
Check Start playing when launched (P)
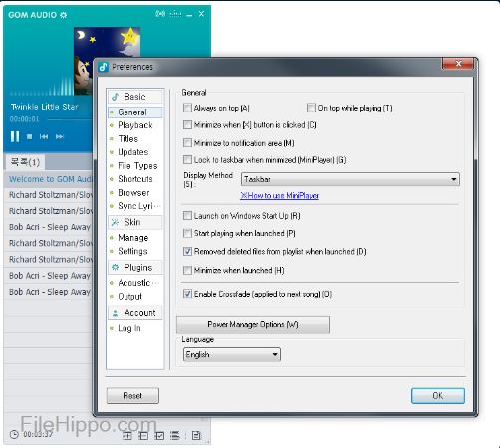187,233
